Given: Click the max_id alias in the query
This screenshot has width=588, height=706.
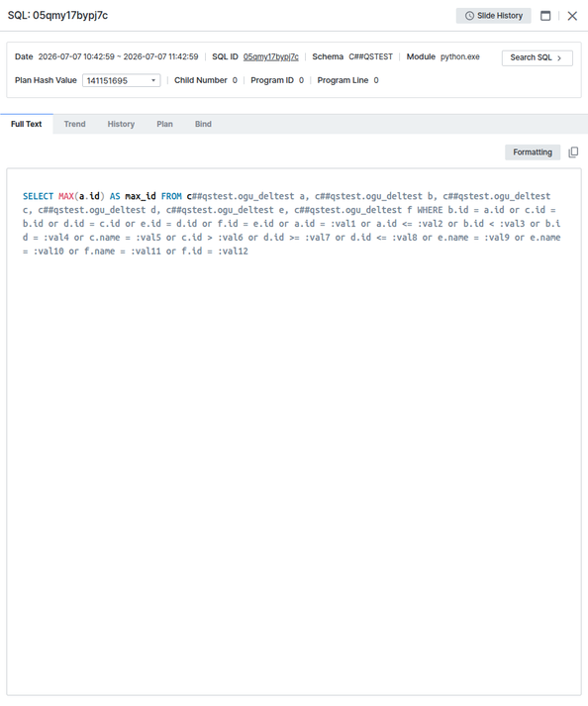Looking at the screenshot, I should 141,196.
